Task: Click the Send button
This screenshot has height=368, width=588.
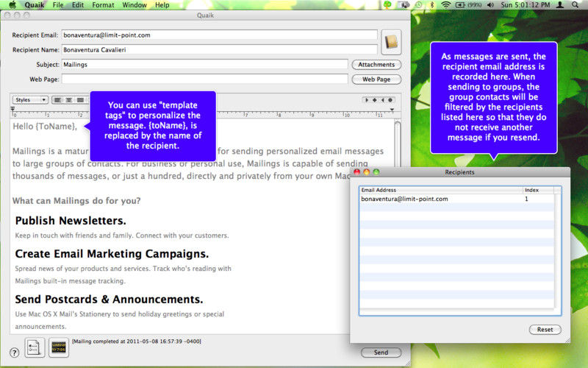Action: pos(381,353)
